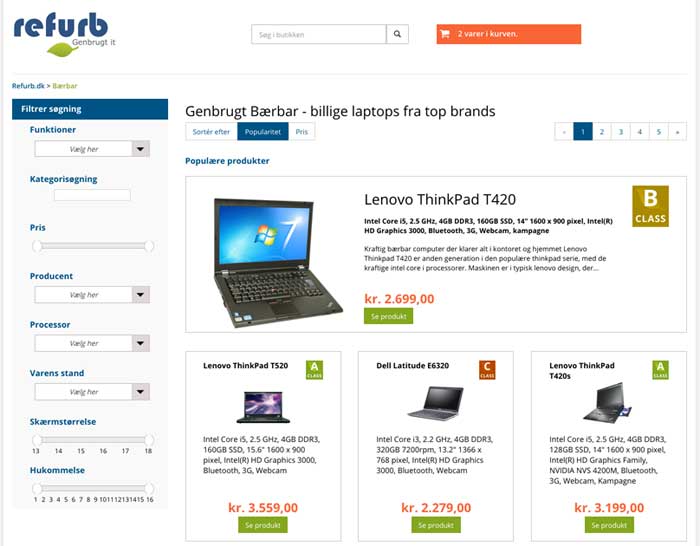The height and width of the screenshot is (546, 700).
Task: Click the A Class badge on ThinkPad T520
Action: [314, 370]
